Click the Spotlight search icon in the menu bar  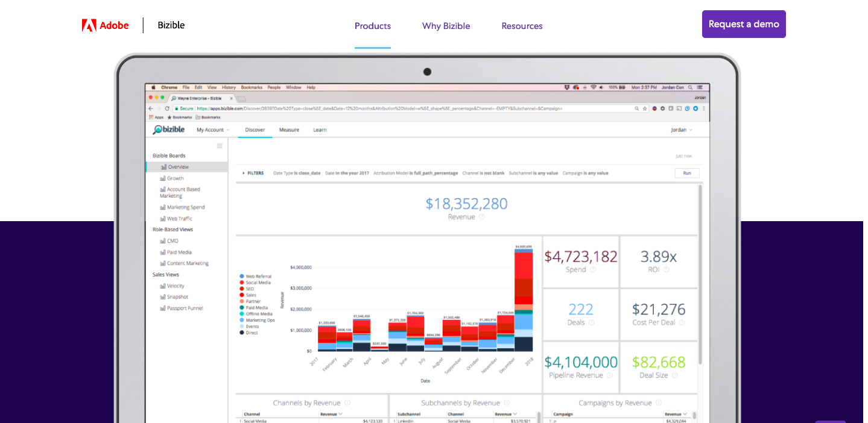pyautogui.click(x=691, y=87)
